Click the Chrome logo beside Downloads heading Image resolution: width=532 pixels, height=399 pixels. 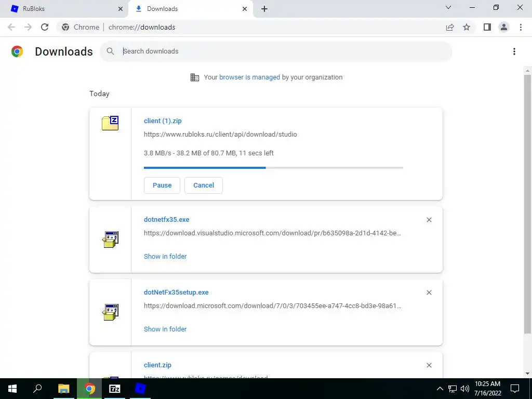click(17, 51)
